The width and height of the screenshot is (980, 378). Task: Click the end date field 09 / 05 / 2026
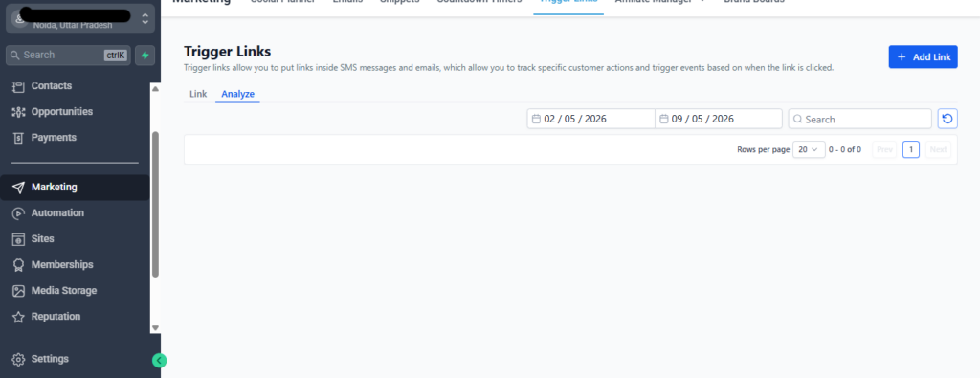click(719, 119)
